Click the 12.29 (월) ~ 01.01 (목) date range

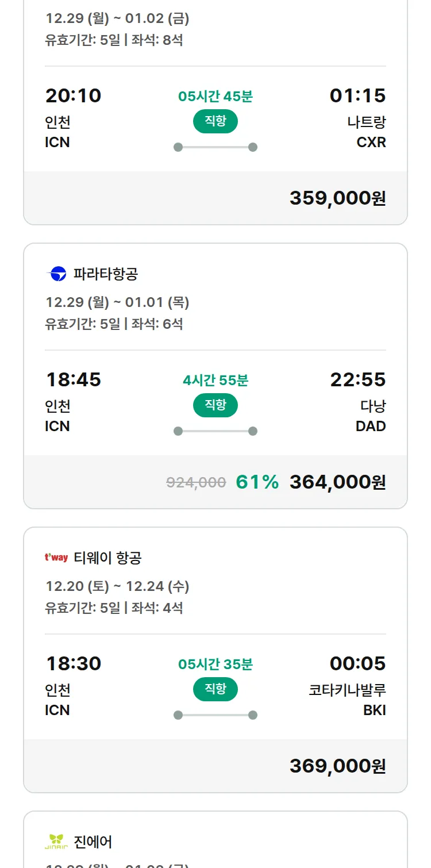pos(117,302)
